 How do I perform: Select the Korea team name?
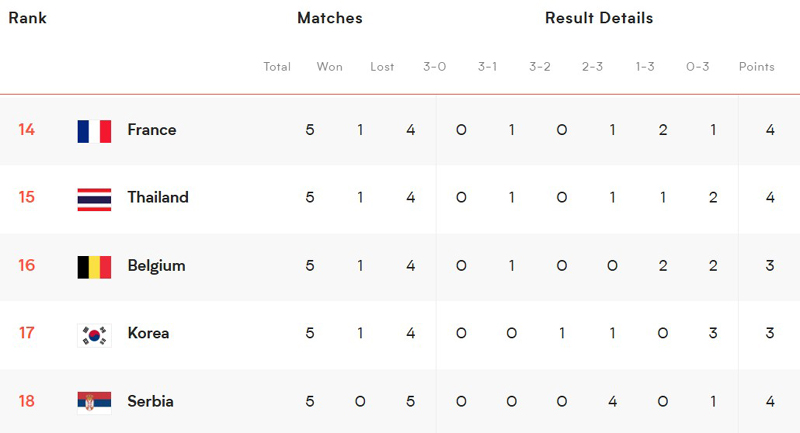tap(148, 333)
